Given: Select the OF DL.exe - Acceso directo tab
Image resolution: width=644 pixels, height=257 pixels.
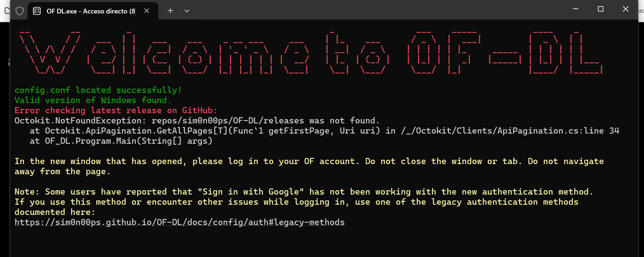Looking at the screenshot, I should [x=91, y=11].
